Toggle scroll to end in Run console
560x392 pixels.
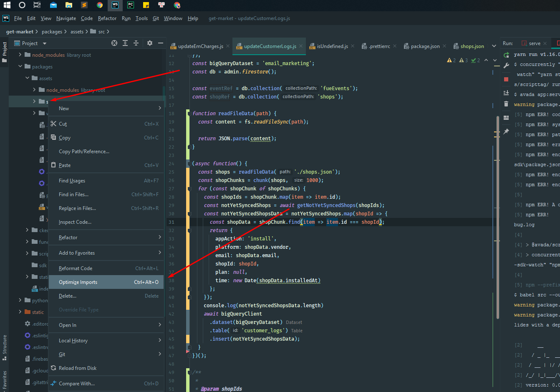[506, 93]
